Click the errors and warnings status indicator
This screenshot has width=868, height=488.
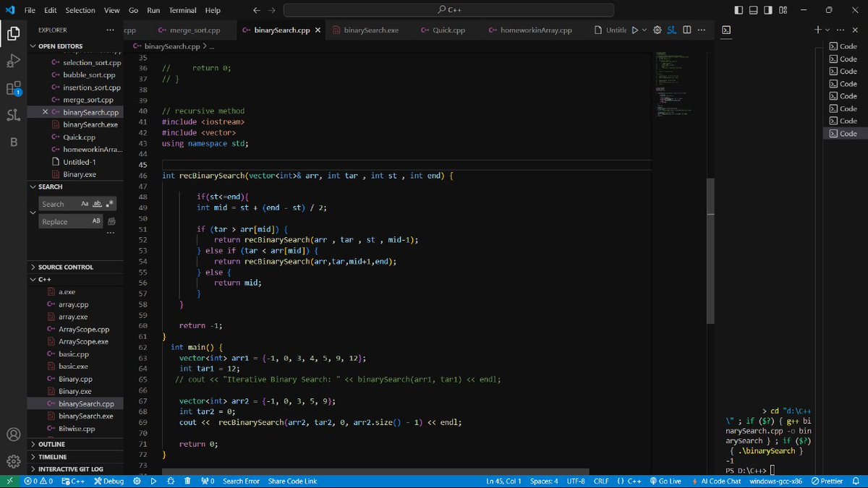38,481
